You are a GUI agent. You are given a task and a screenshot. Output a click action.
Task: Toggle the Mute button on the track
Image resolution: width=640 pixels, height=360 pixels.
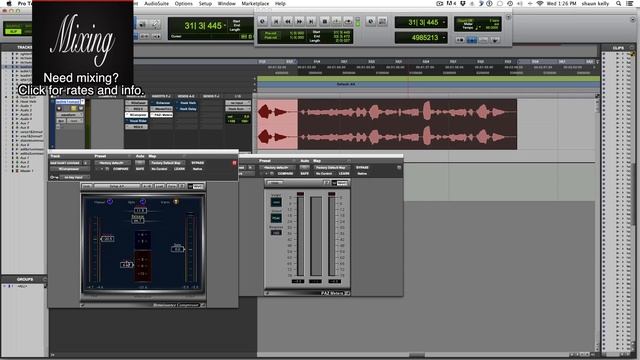[80, 109]
